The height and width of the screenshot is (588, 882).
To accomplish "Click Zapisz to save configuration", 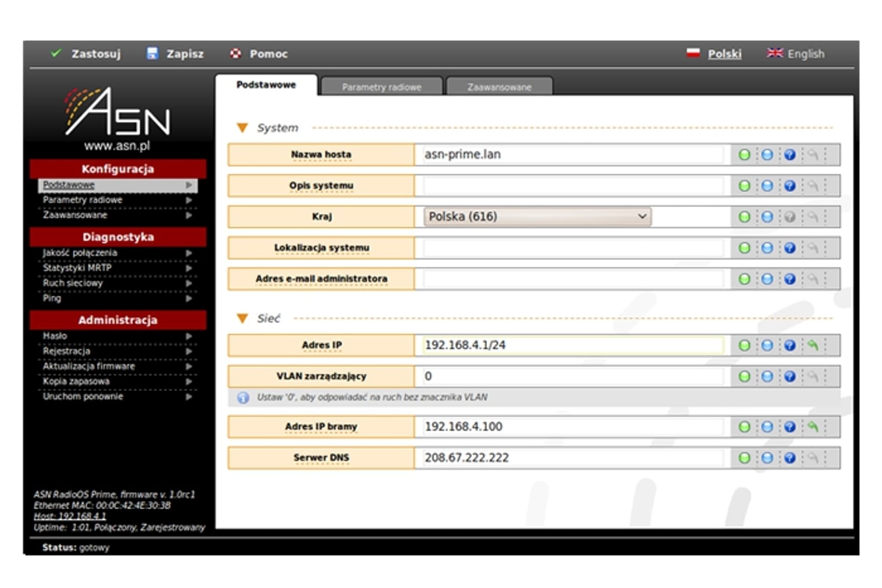I will [175, 54].
